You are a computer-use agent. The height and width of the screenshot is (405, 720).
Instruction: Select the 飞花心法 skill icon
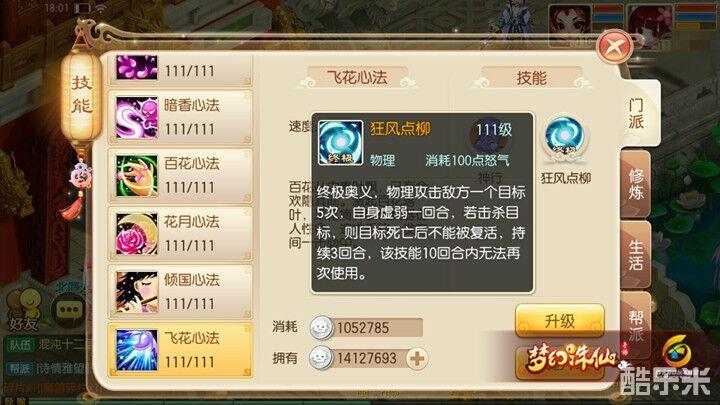point(136,350)
